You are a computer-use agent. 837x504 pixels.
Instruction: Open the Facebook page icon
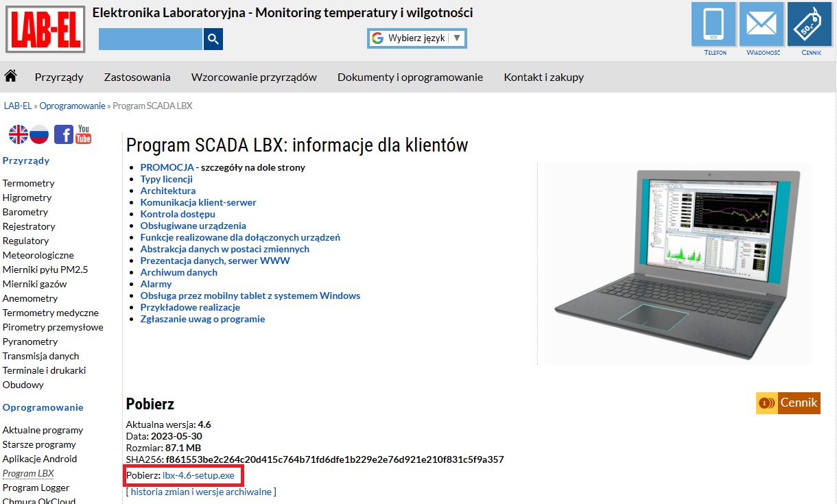[x=64, y=134]
